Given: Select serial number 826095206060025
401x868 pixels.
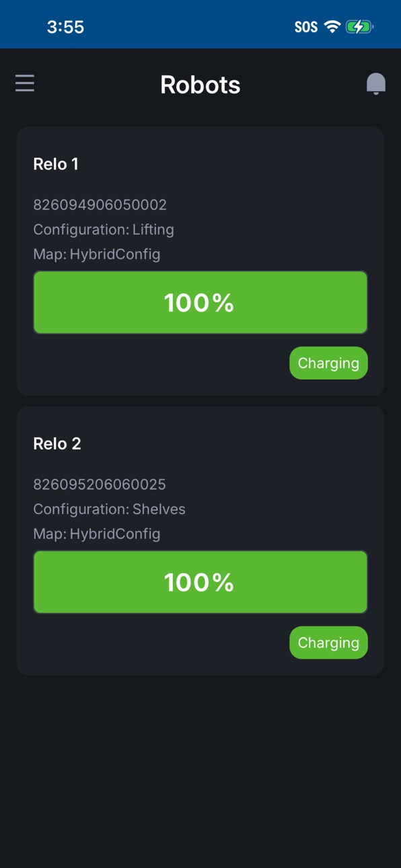Looking at the screenshot, I should pyautogui.click(x=100, y=484).
